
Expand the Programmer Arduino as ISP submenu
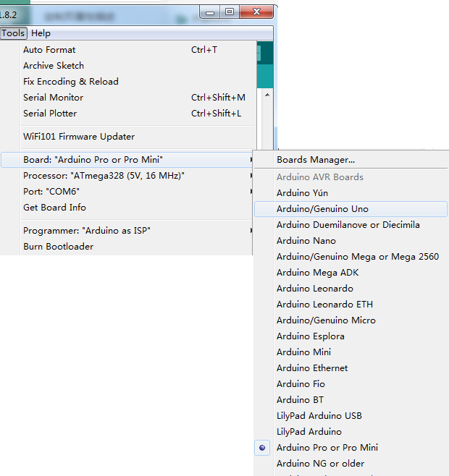point(127,231)
